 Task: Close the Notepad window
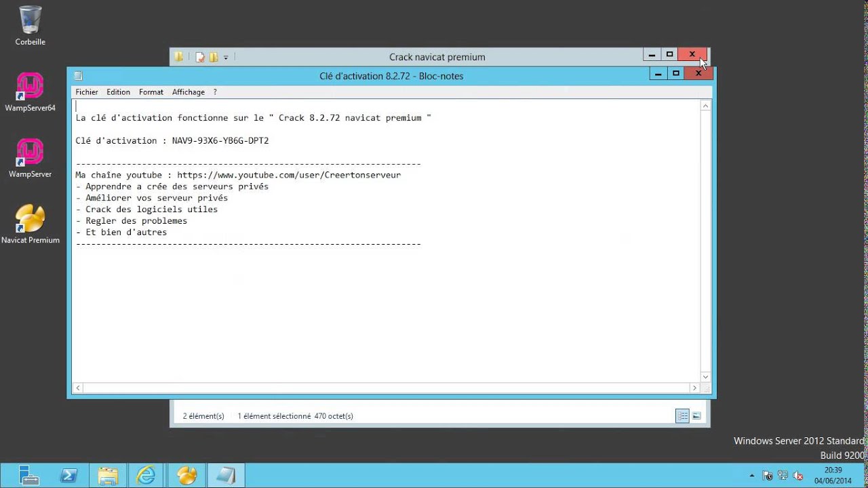(x=698, y=73)
